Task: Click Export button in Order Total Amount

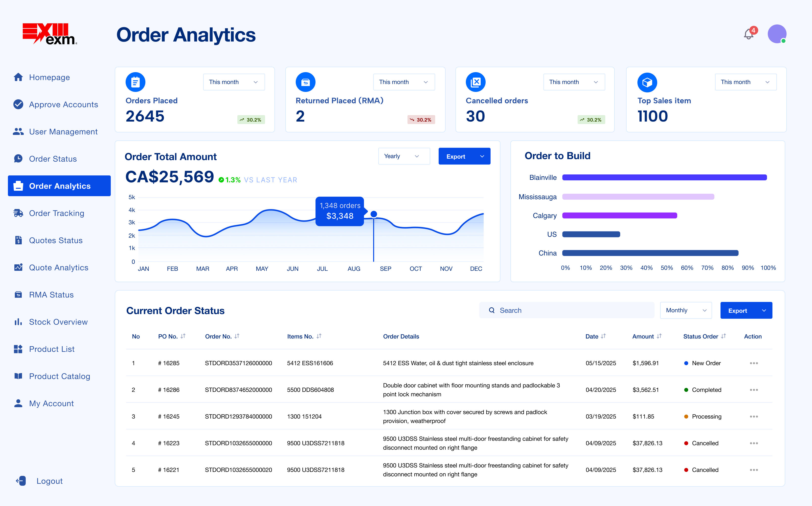Action: point(464,156)
